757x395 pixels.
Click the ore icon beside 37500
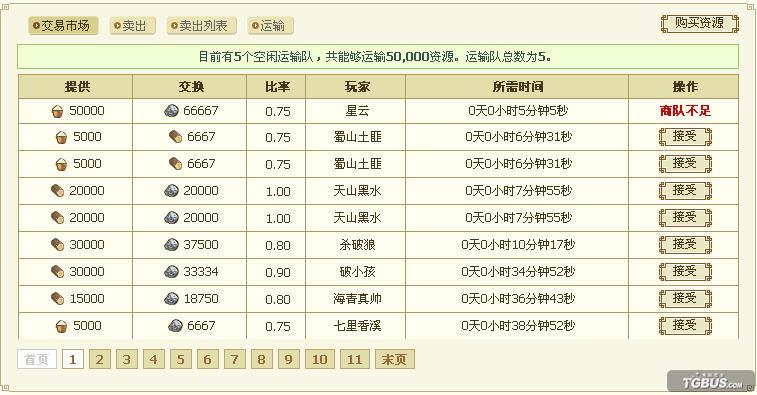coord(171,245)
